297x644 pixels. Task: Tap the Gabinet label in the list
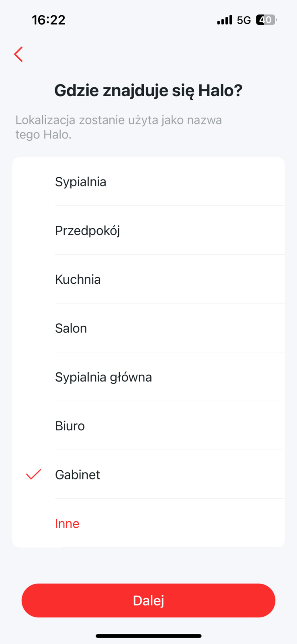[x=78, y=475]
